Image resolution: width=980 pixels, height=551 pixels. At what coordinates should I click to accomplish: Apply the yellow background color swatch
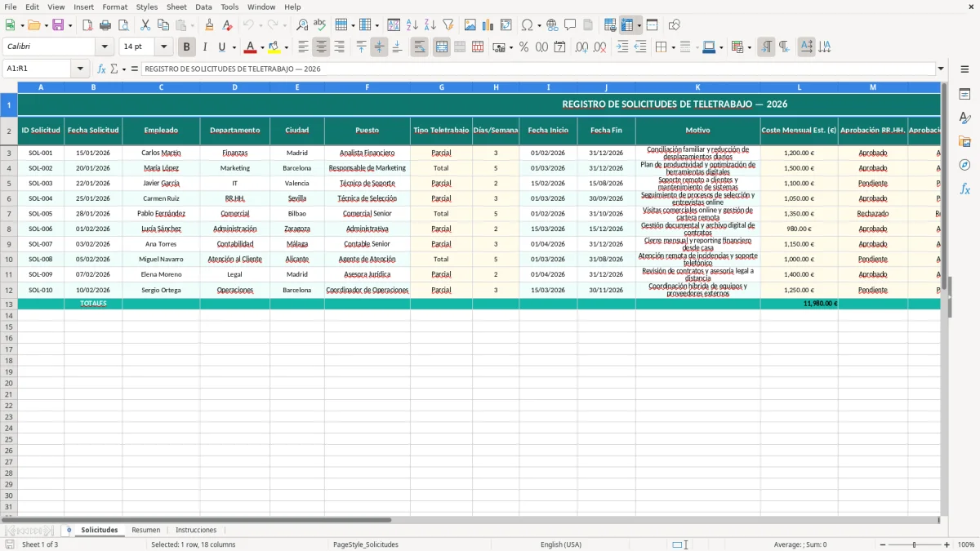click(x=274, y=47)
